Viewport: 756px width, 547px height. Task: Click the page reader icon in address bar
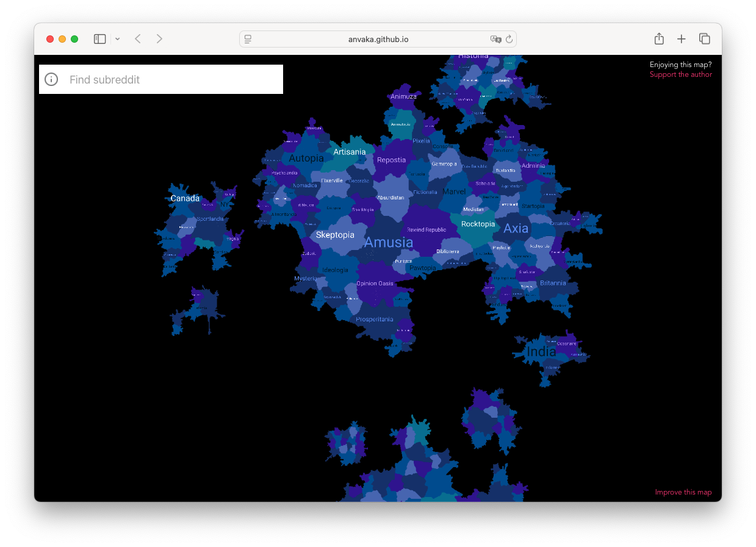248,39
